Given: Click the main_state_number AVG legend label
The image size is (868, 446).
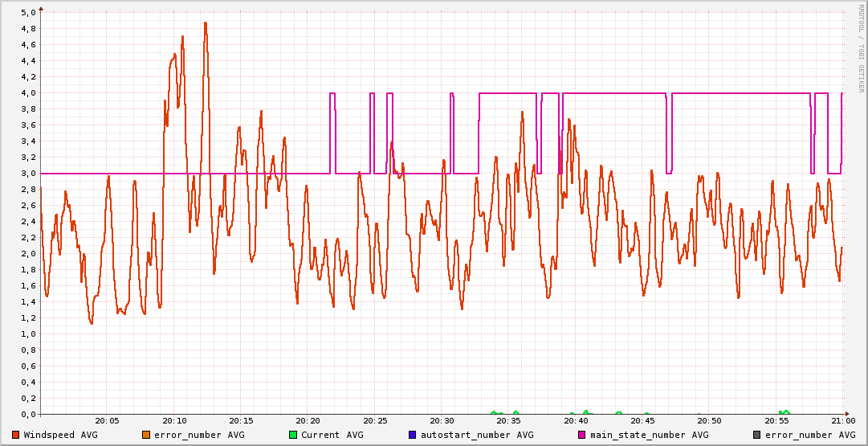Looking at the screenshot, I should click(x=649, y=435).
